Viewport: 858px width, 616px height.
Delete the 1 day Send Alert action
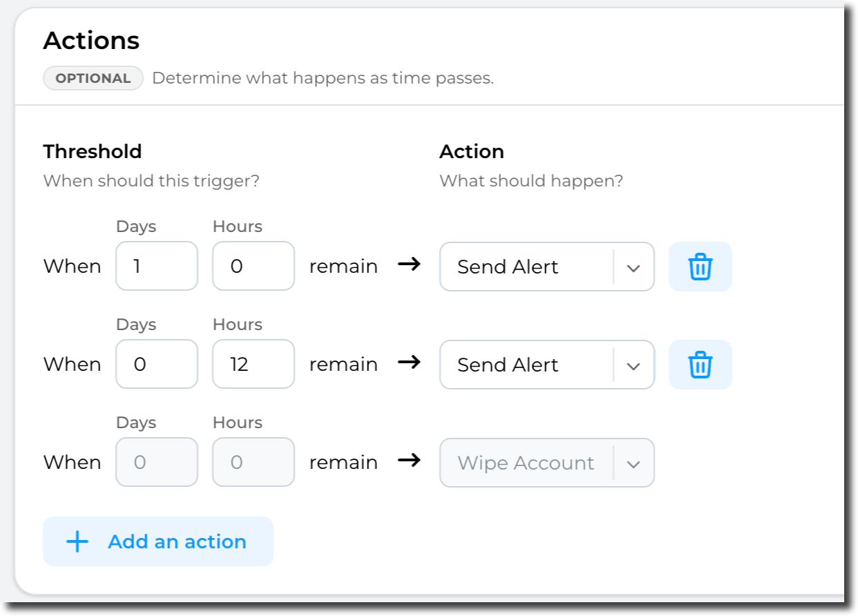(700, 267)
